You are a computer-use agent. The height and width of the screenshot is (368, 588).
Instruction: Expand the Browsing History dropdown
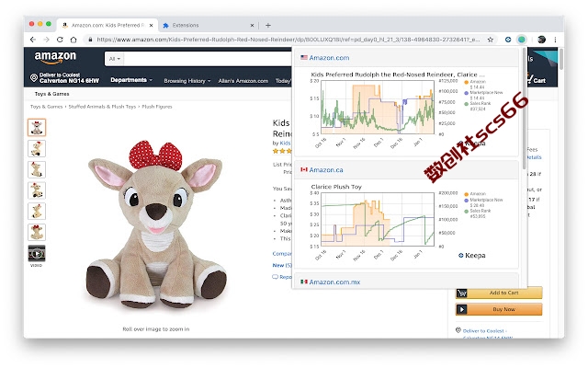pos(187,81)
